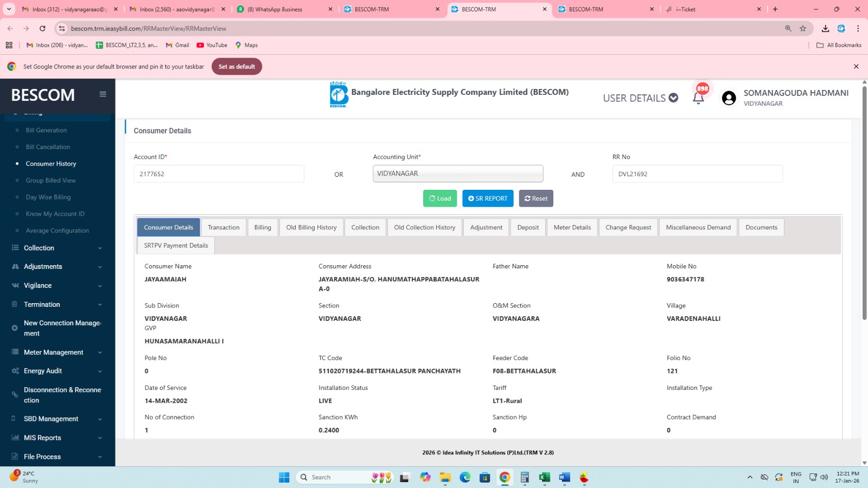Viewport: 868px width, 488px height.
Task: Click the Energy Audit sidebar icon
Action: point(15,371)
